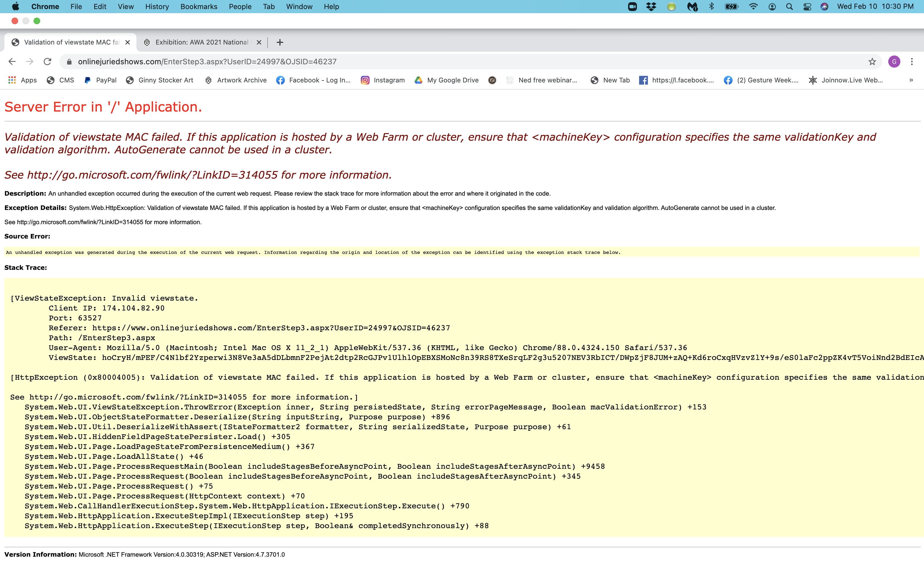Screen dimensions: 924x577
Task: Open the Chrome three-dot menu
Action: 912,62
